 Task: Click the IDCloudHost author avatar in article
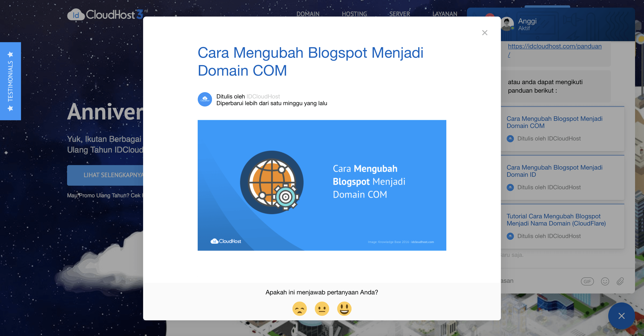coord(205,99)
